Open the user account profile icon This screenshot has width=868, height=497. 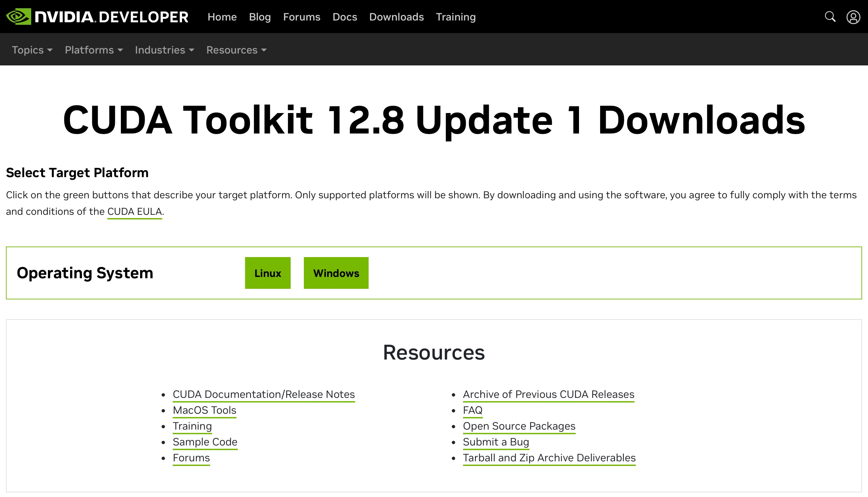click(853, 17)
